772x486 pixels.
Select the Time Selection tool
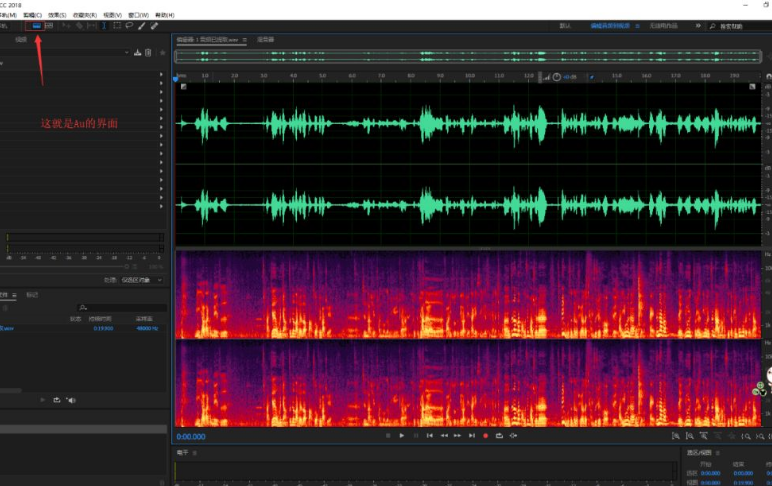[x=104, y=26]
